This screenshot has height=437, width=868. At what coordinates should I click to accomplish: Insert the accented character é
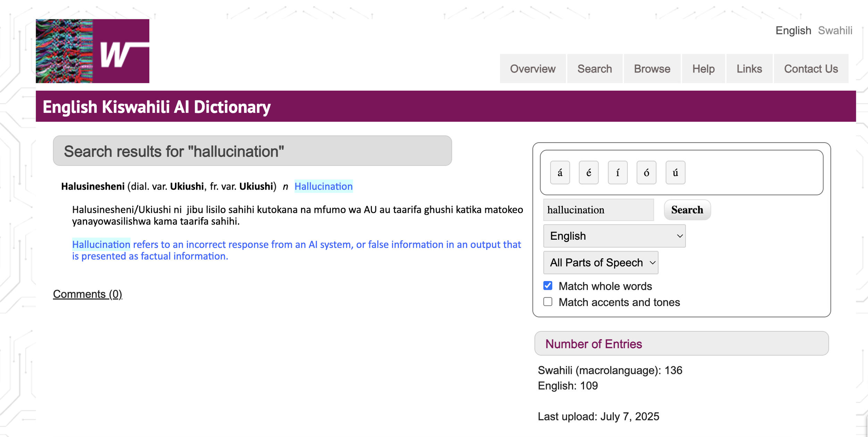coord(589,173)
